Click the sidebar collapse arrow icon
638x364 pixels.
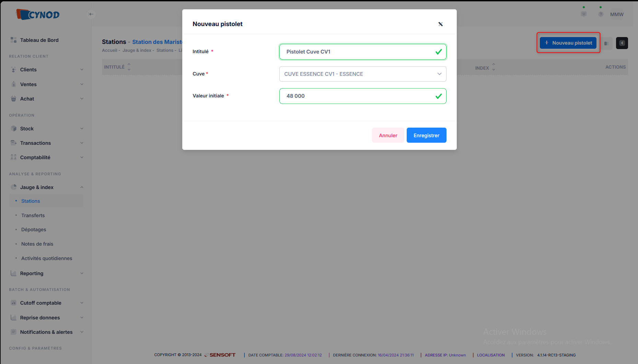pyautogui.click(x=91, y=14)
